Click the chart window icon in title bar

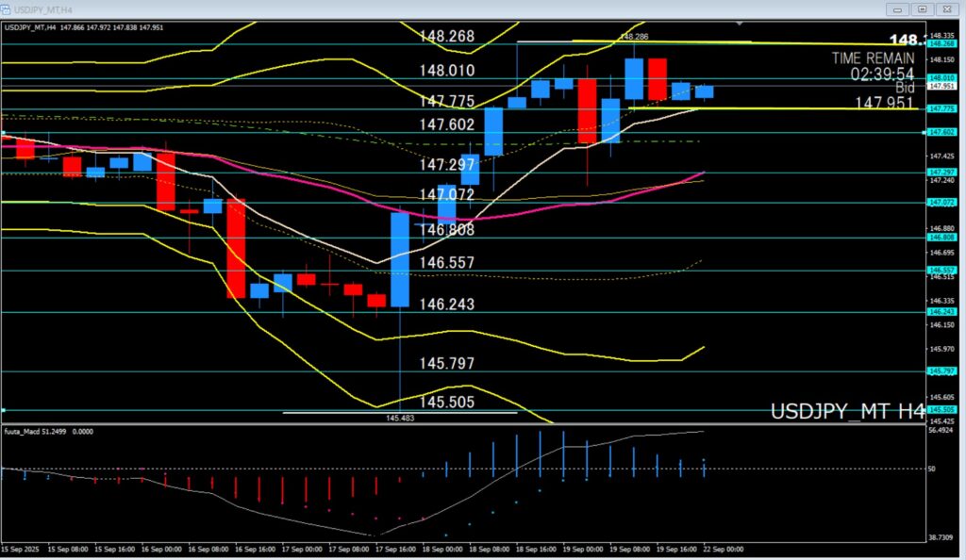coord(8,8)
